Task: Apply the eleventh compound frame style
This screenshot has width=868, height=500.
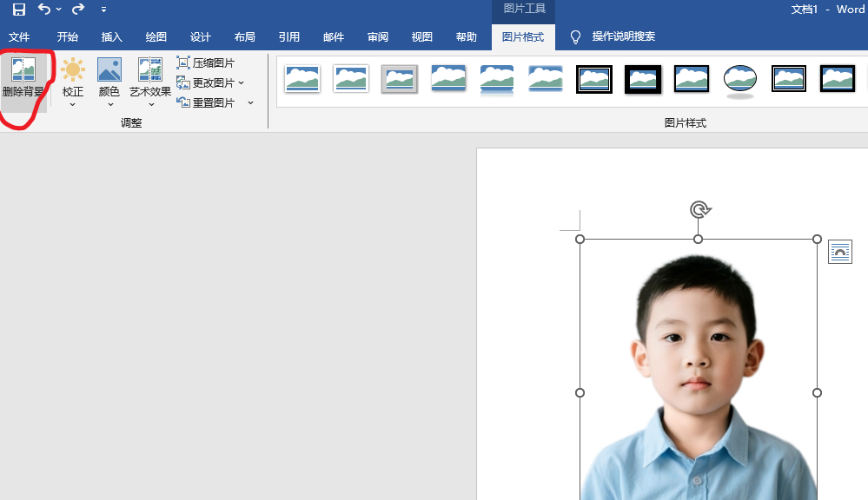Action: click(x=789, y=78)
